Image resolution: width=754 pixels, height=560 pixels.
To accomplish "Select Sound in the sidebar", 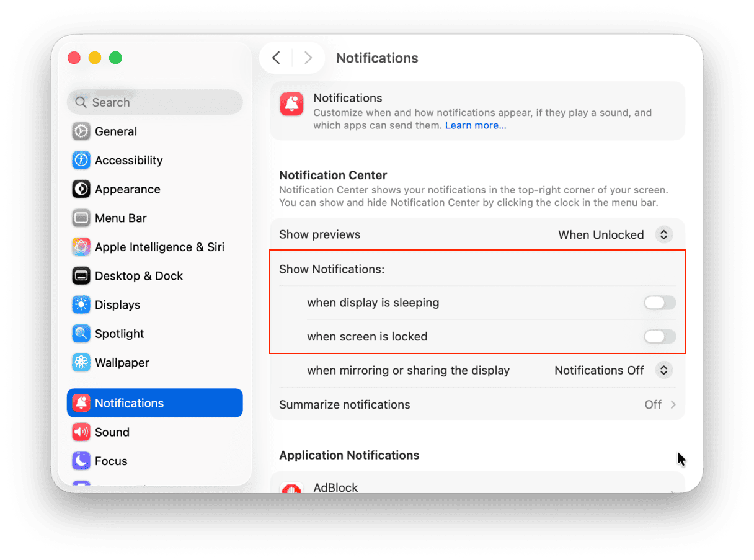I will (x=112, y=432).
